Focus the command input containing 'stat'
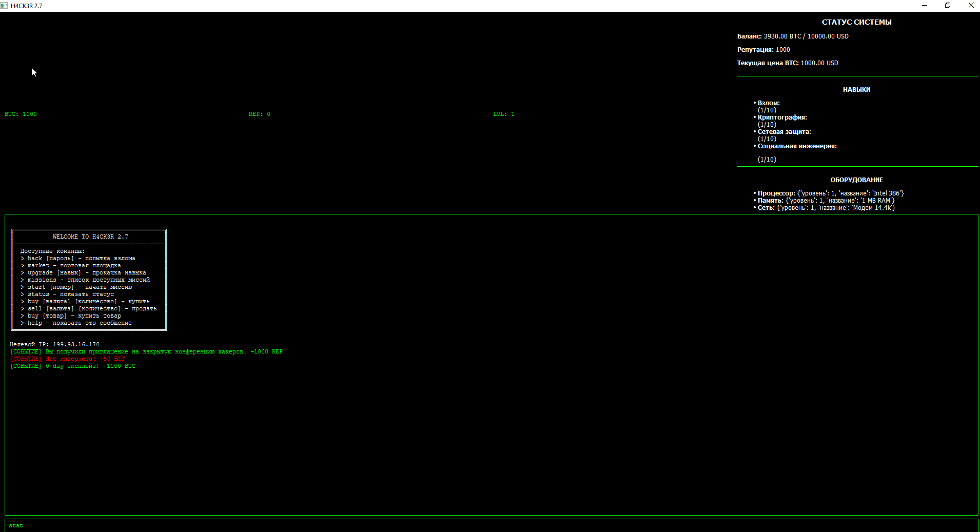 point(491,525)
